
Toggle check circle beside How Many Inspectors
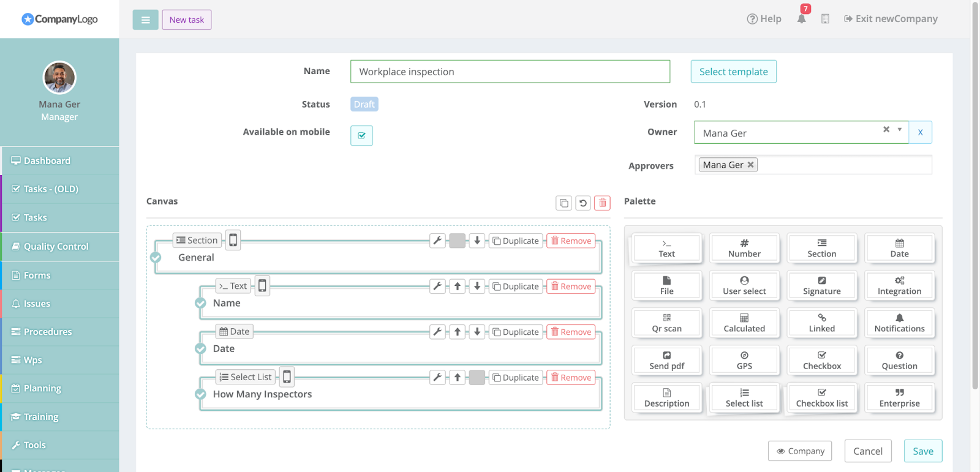pos(200,394)
